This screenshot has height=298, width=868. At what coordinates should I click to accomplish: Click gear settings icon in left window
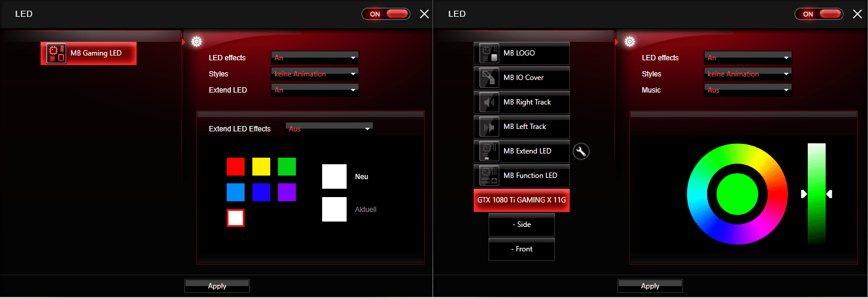tap(196, 41)
